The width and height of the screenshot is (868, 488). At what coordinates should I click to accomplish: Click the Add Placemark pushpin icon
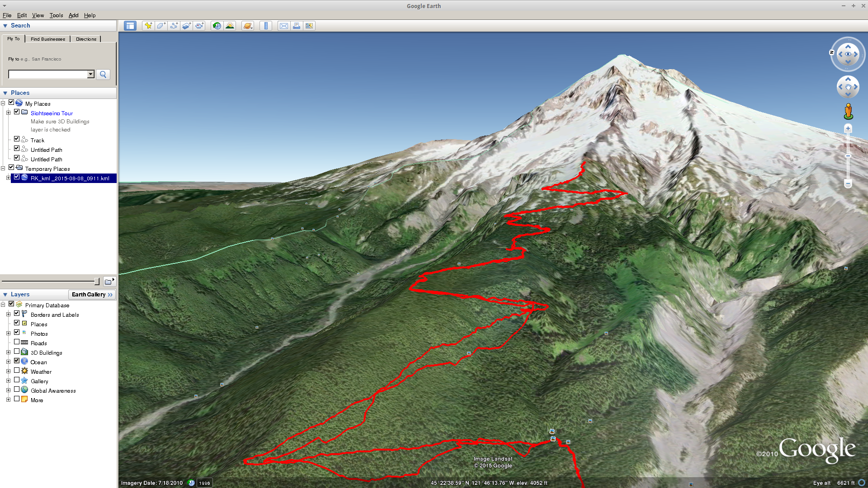click(x=148, y=26)
